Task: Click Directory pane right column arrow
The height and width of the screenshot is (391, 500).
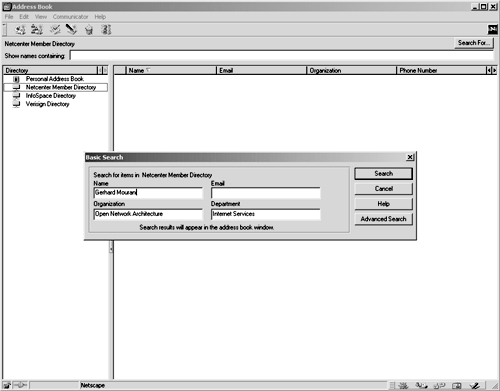Action: pos(105,70)
